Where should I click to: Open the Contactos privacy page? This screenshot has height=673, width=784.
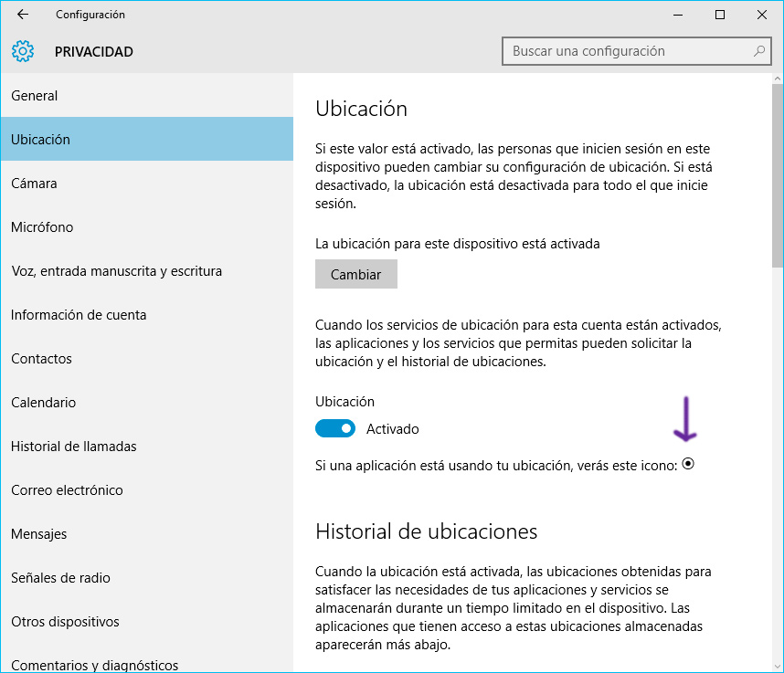[x=41, y=359]
